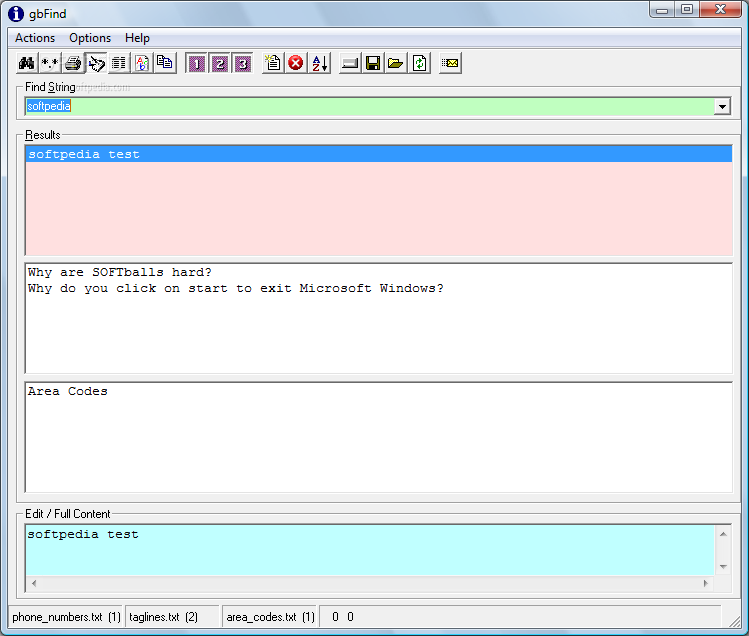Click the edit box scroll up arrow
Screen dimensions: 749x636
[x=723, y=534]
